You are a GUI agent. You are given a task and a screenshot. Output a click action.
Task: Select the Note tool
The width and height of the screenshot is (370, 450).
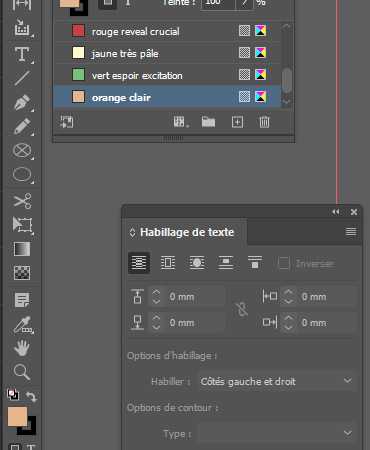[x=22, y=300]
